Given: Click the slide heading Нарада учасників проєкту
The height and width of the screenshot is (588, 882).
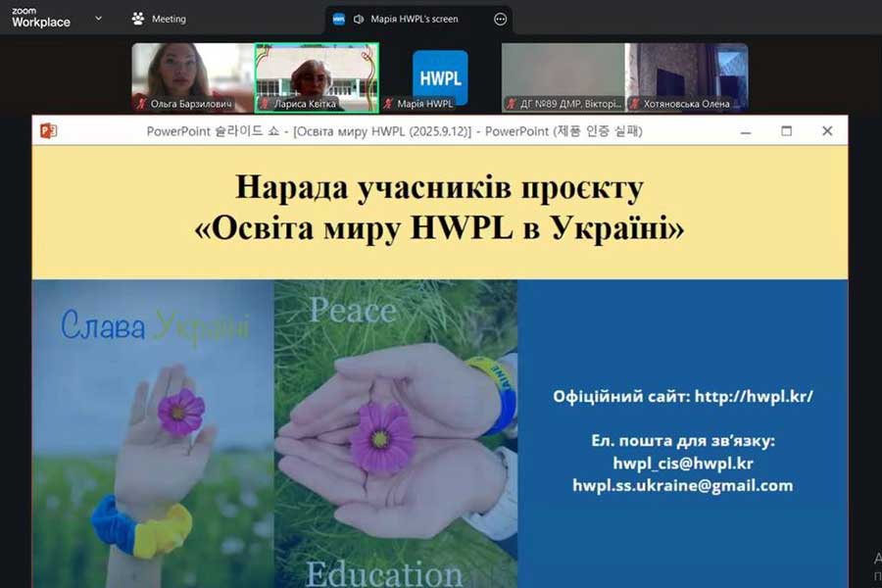Looking at the screenshot, I should 439,187.
